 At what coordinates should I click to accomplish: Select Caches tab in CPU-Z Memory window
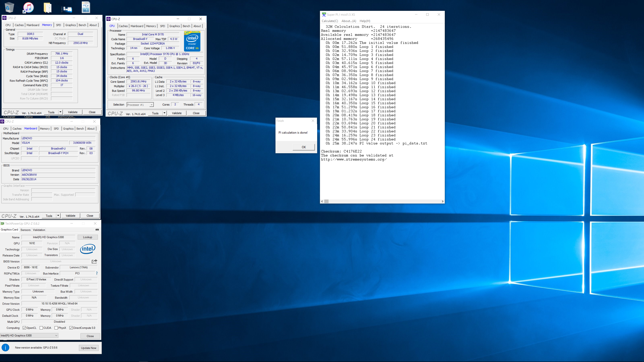point(19,25)
